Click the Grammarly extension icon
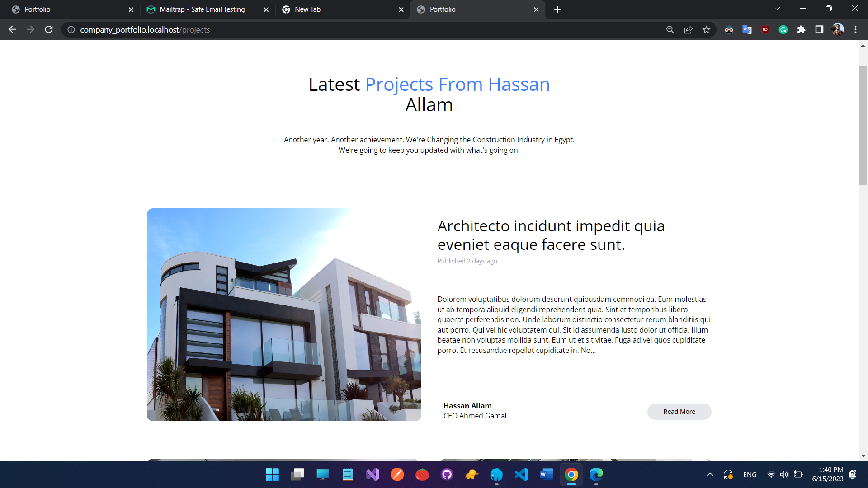This screenshot has width=868, height=488. [x=783, y=30]
